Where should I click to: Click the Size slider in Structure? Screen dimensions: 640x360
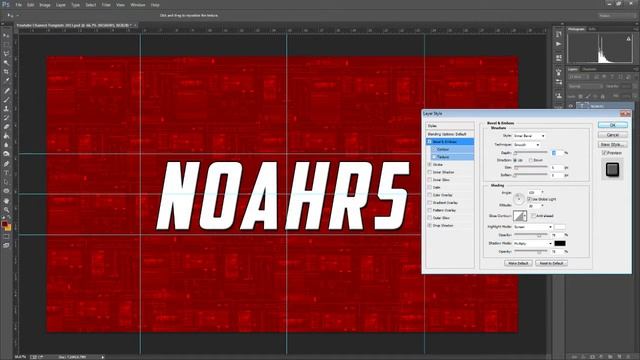(x=531, y=167)
